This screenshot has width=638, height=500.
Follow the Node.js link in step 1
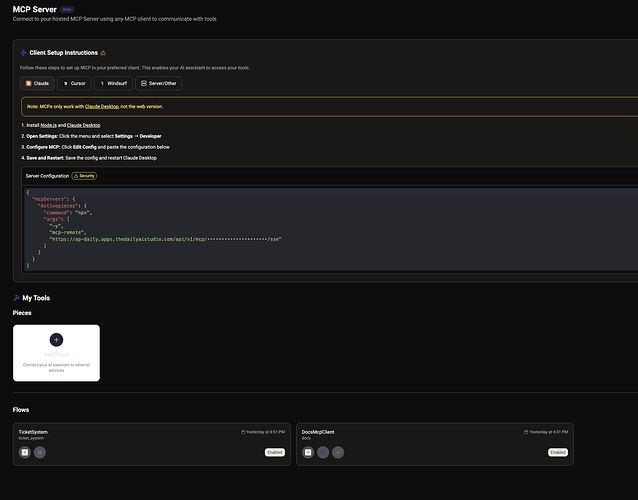(x=48, y=125)
